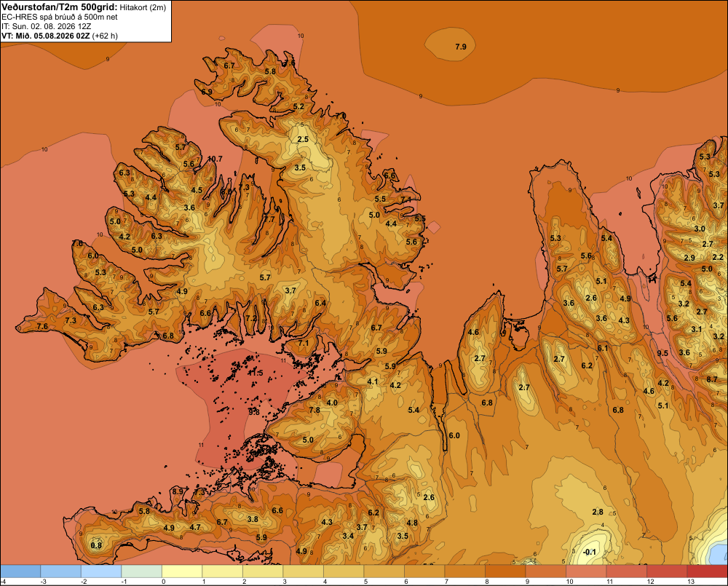This screenshot has width=728, height=586.
Task: Click the 6.9 temperature value
Action: click(x=207, y=92)
